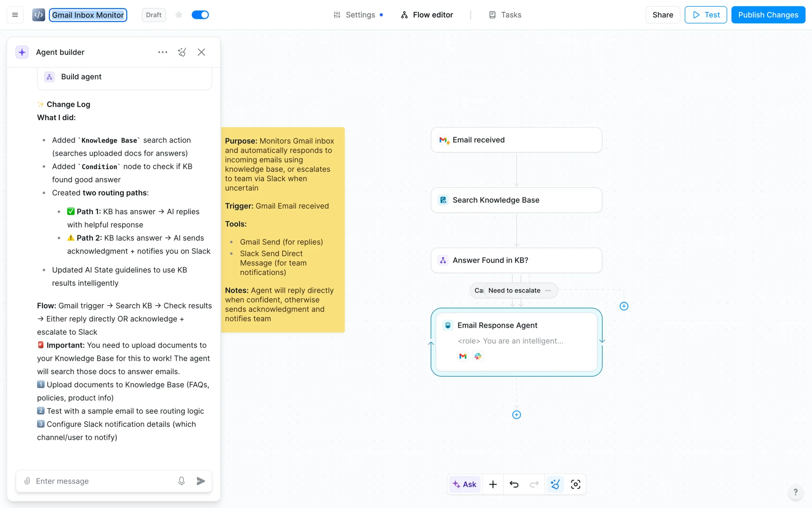Screen dimensions: 812x508
Task: Click Publish Changes
Action: [x=768, y=15]
